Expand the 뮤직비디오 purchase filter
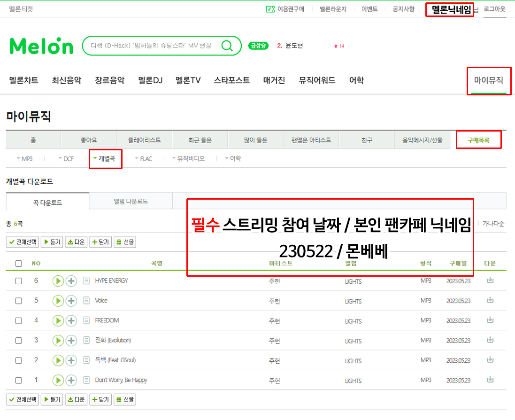The image size is (515, 420). coord(189,159)
